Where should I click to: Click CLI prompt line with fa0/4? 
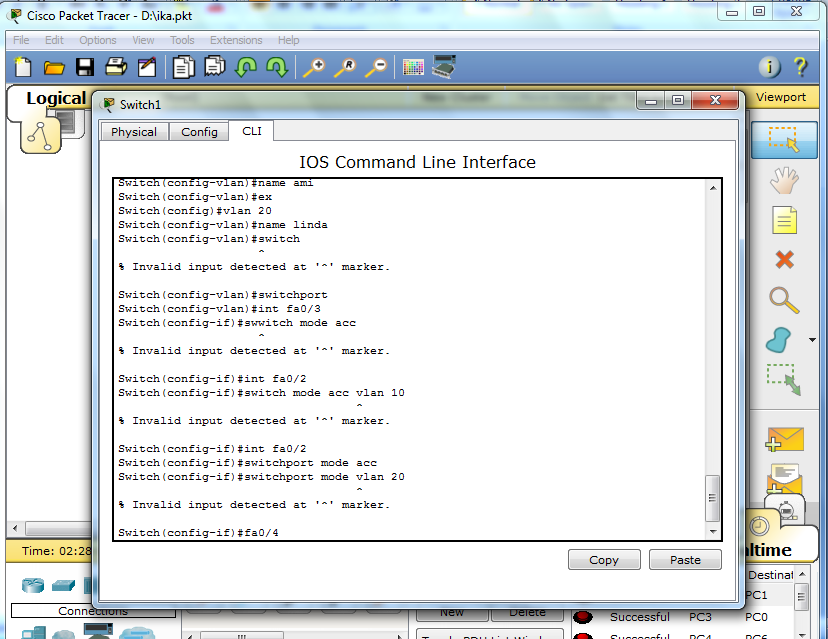(x=198, y=532)
